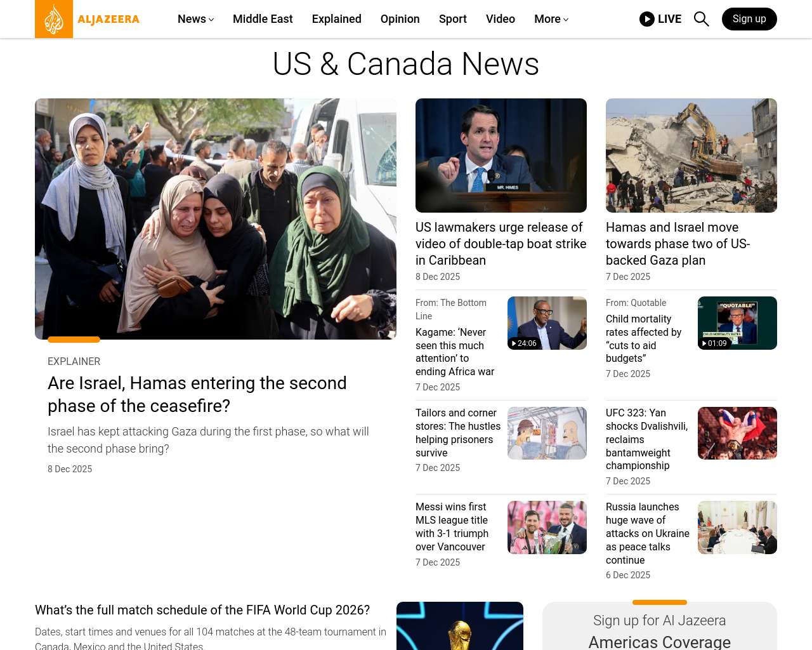812x650 pixels.
Task: Open the Middle East section
Action: tap(263, 19)
